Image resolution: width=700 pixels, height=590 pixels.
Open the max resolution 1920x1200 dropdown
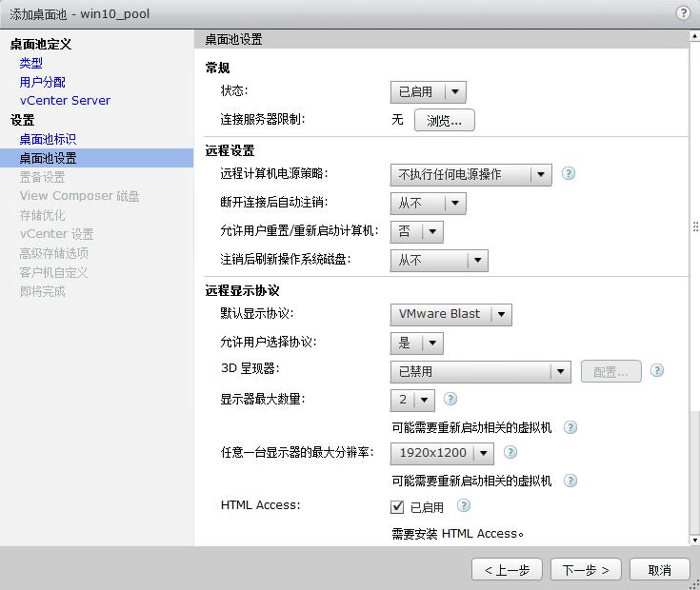point(442,454)
